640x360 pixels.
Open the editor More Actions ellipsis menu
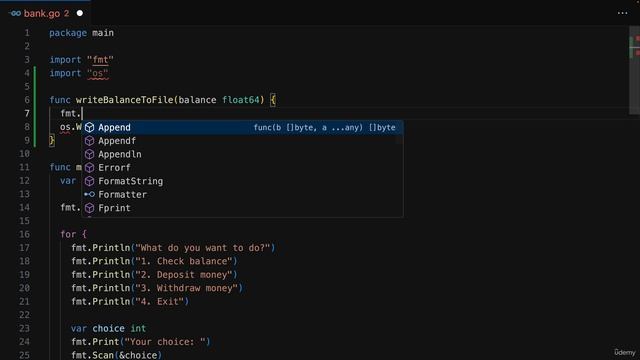[622, 13]
